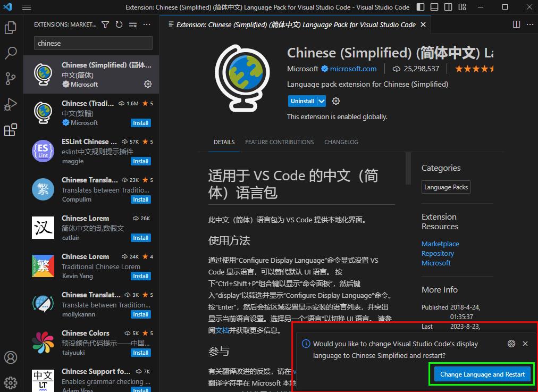Select ESLint Chinese Rules extension item
Screen dimensions: 538x392
(x=91, y=151)
